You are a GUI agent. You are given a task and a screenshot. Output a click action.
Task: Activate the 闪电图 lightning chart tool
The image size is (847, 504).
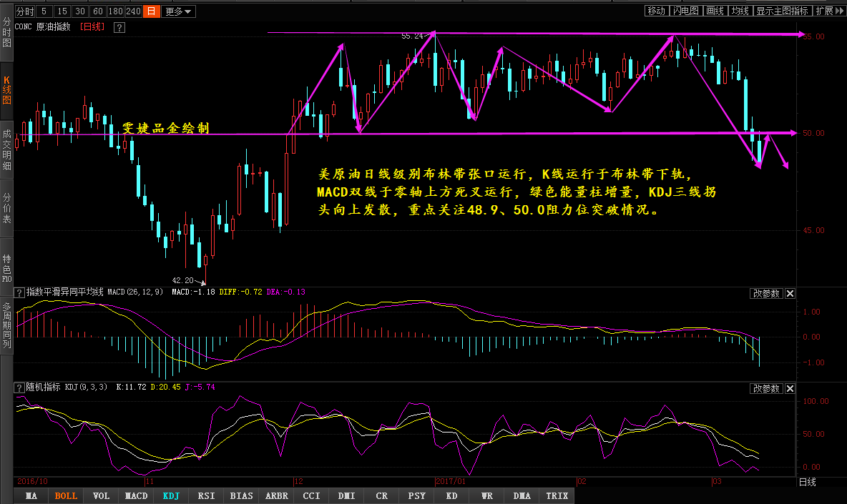[685, 11]
